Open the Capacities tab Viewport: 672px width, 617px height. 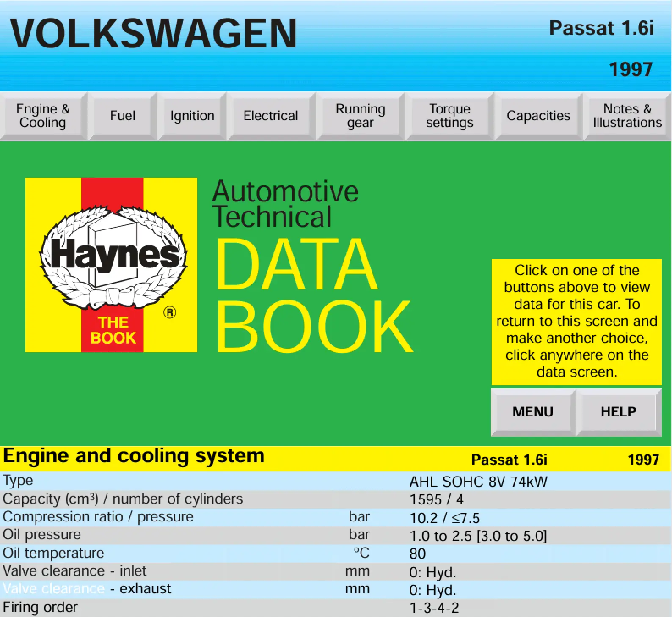click(x=538, y=116)
